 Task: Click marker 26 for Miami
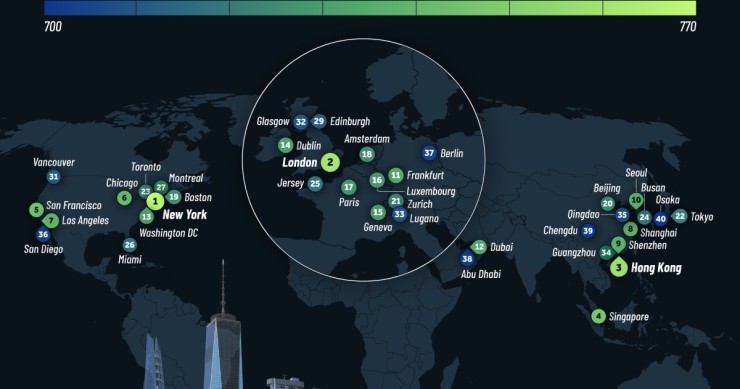pos(130,245)
